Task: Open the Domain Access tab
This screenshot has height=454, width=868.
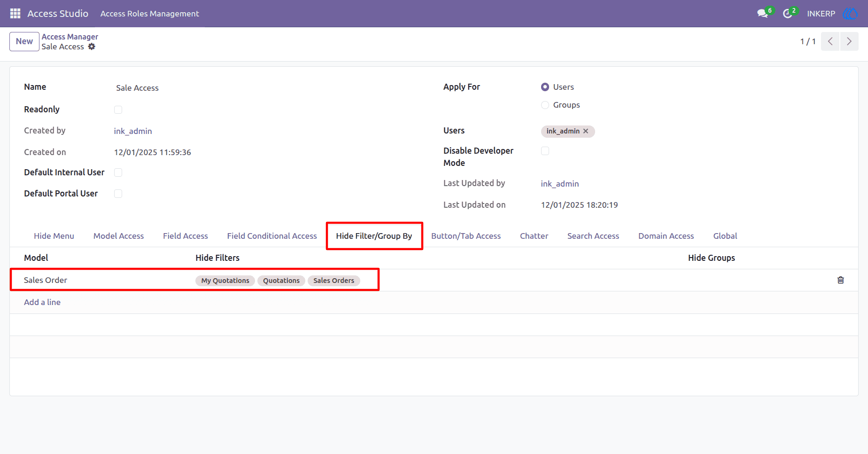Action: click(x=666, y=236)
